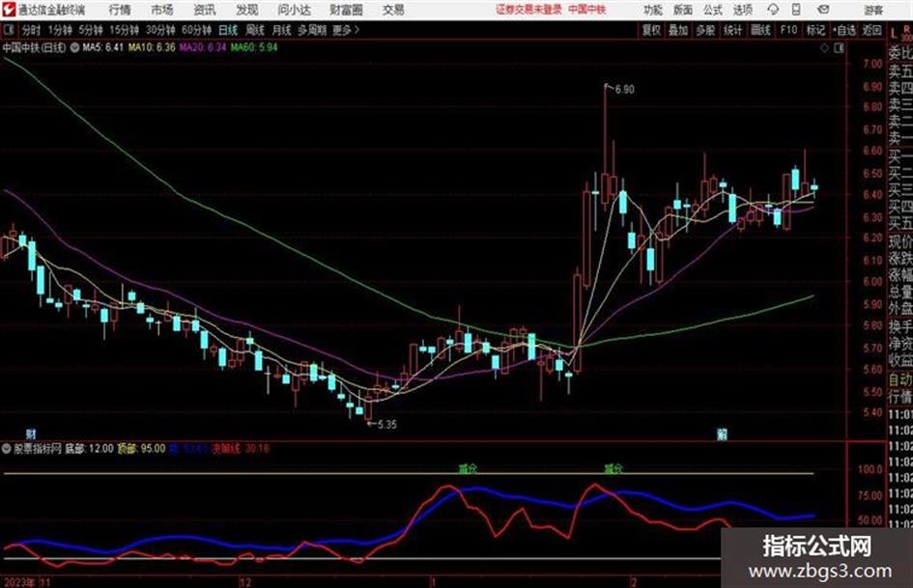
Task: Open the 问小达 menu
Action: click(294, 10)
